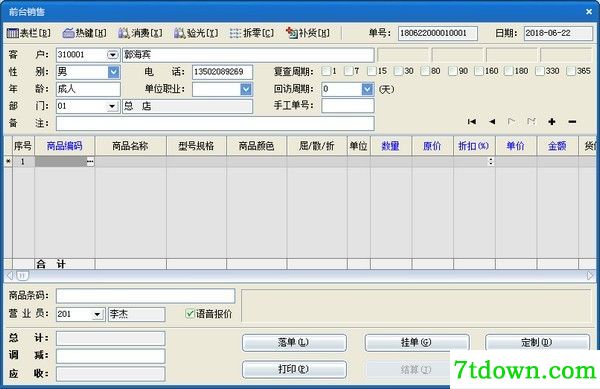Click the customer name field 郭海宾

[x=248, y=55]
